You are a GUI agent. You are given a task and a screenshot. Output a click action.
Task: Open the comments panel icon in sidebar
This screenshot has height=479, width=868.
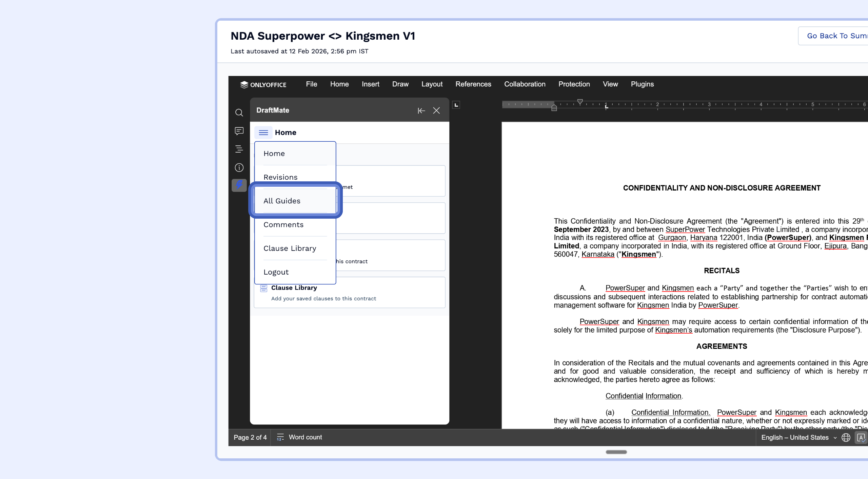click(x=239, y=131)
